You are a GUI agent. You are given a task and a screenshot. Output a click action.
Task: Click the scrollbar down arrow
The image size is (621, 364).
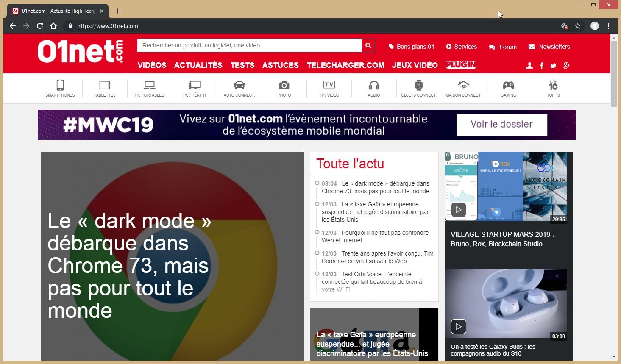tap(614, 357)
